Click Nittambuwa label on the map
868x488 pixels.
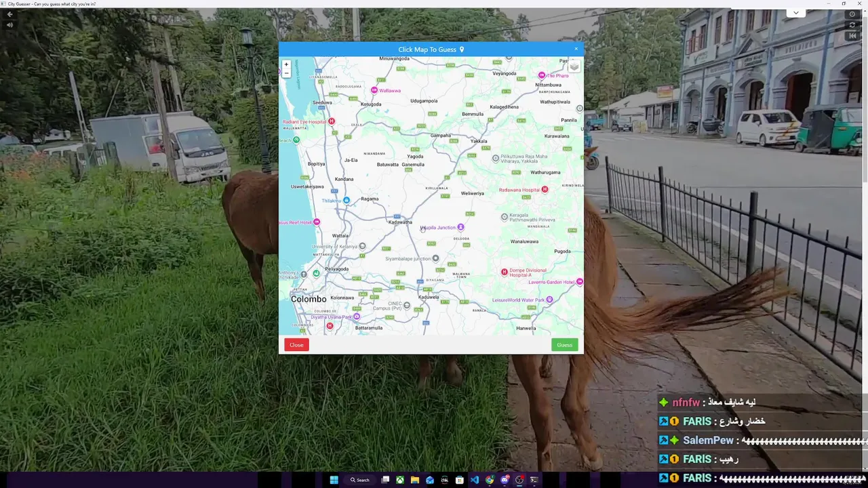pyautogui.click(x=548, y=85)
